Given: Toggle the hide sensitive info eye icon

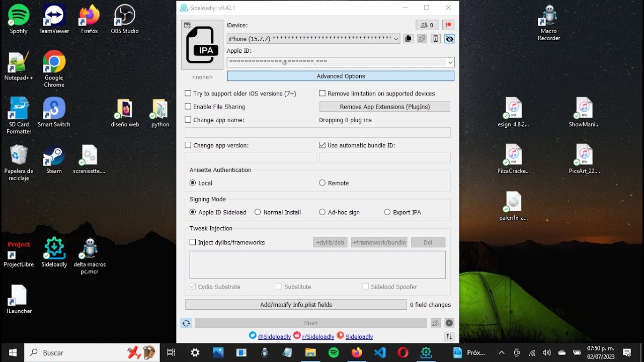Looking at the screenshot, I should [x=449, y=39].
